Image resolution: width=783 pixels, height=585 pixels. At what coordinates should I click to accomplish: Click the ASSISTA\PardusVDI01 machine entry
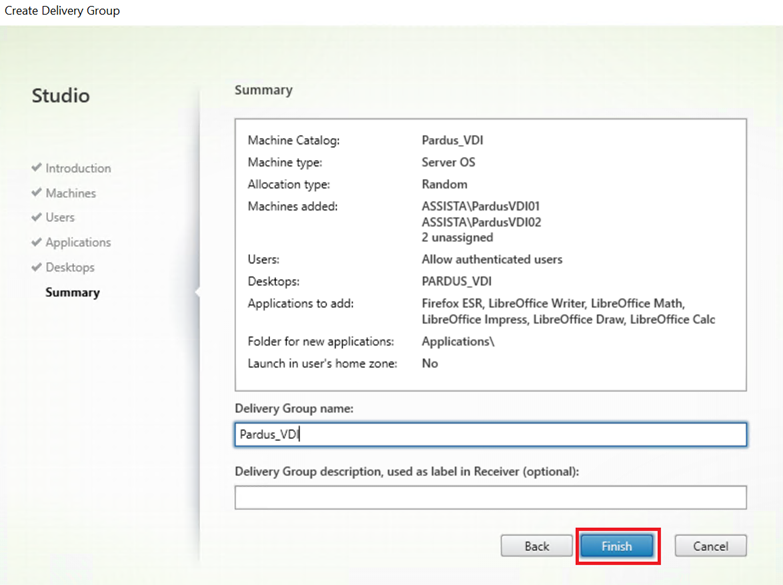pos(481,206)
